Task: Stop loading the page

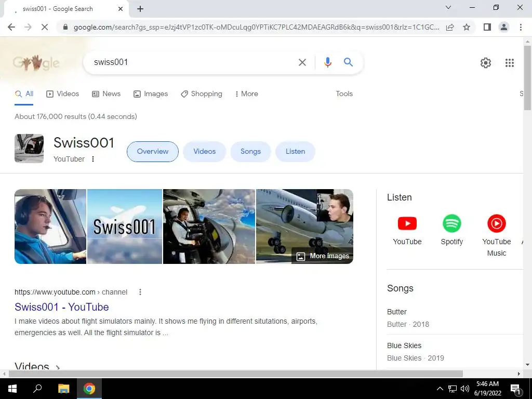Action: click(45, 27)
